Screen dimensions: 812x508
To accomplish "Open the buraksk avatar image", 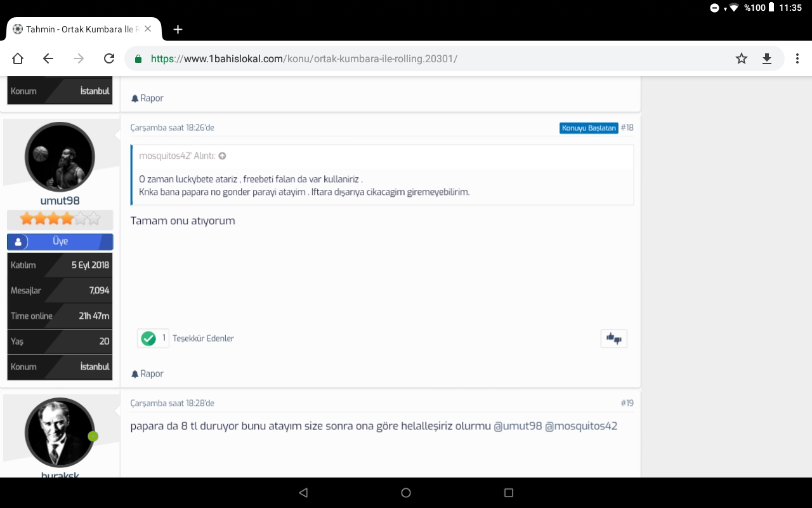I will click(60, 433).
